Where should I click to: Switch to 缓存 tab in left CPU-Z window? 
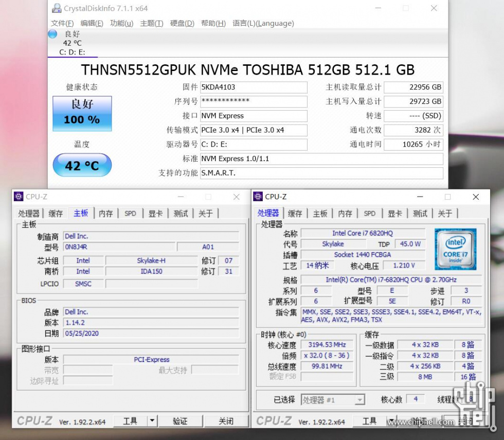click(x=56, y=214)
